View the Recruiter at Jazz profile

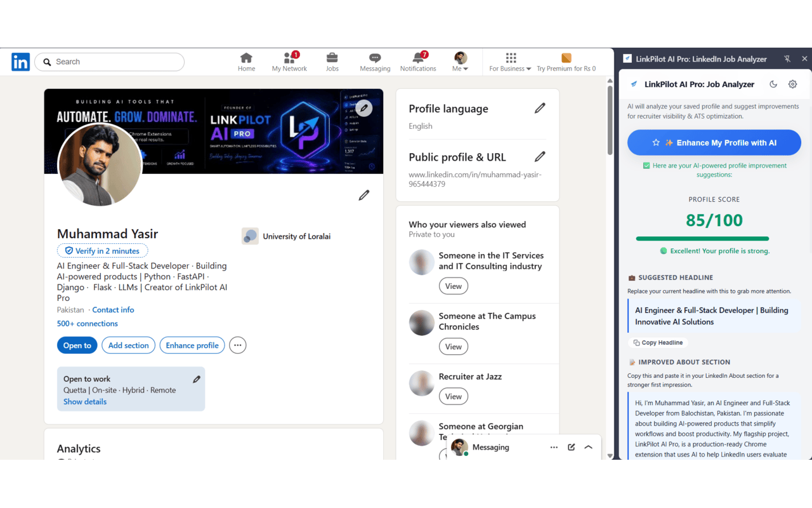point(453,396)
